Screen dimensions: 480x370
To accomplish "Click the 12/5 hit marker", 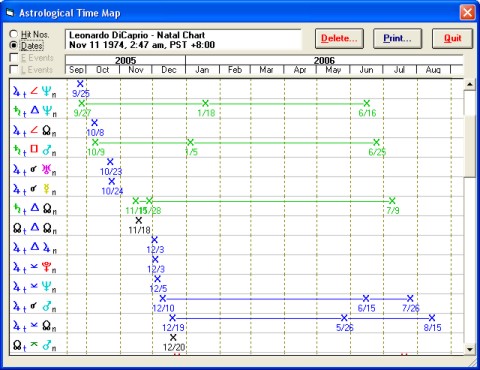I will (157, 279).
